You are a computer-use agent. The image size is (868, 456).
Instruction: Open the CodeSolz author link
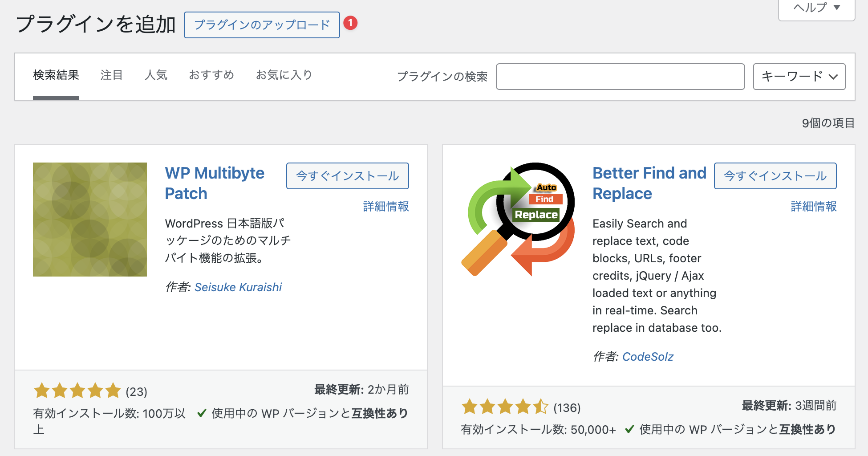[648, 357]
